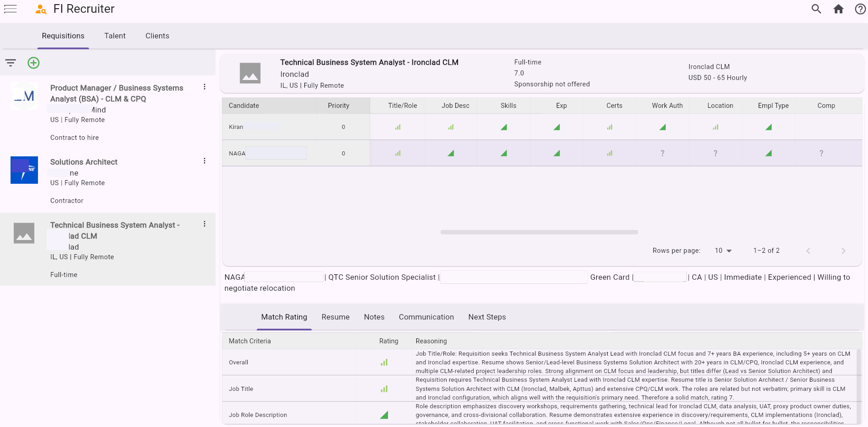Open the help question mark icon
Viewport: 868px width, 427px height.
click(860, 9)
